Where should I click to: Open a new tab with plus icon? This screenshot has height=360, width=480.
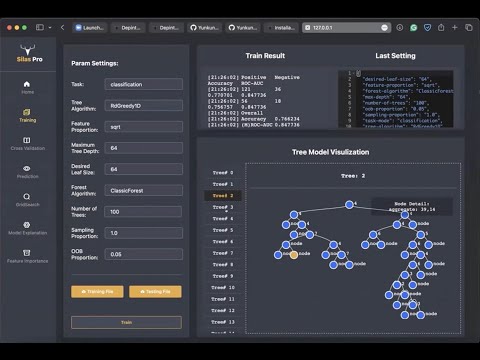click(x=455, y=27)
